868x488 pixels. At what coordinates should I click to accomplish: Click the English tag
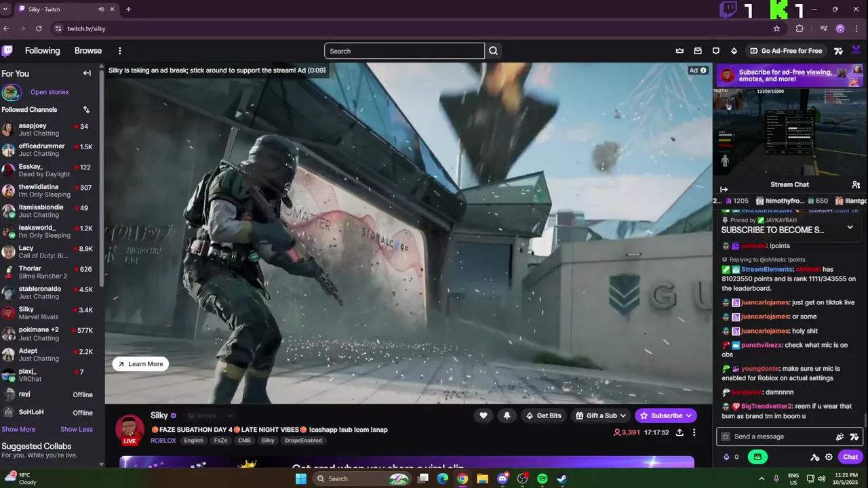click(193, 441)
